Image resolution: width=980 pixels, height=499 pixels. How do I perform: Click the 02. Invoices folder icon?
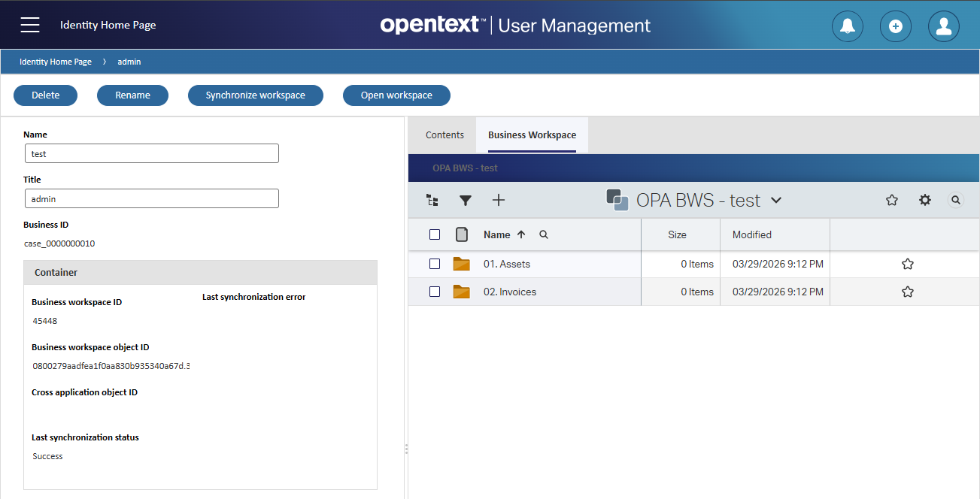(x=462, y=292)
